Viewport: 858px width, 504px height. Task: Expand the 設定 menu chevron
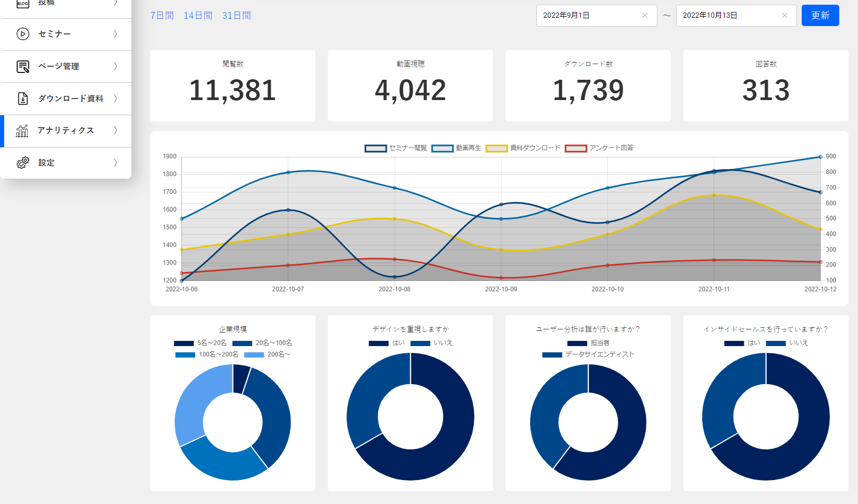coord(116,163)
